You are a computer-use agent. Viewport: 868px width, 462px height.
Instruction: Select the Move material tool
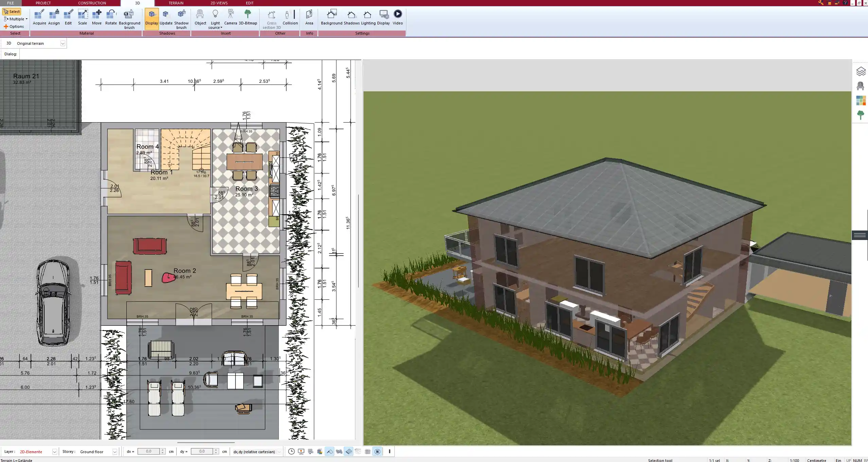click(x=97, y=18)
